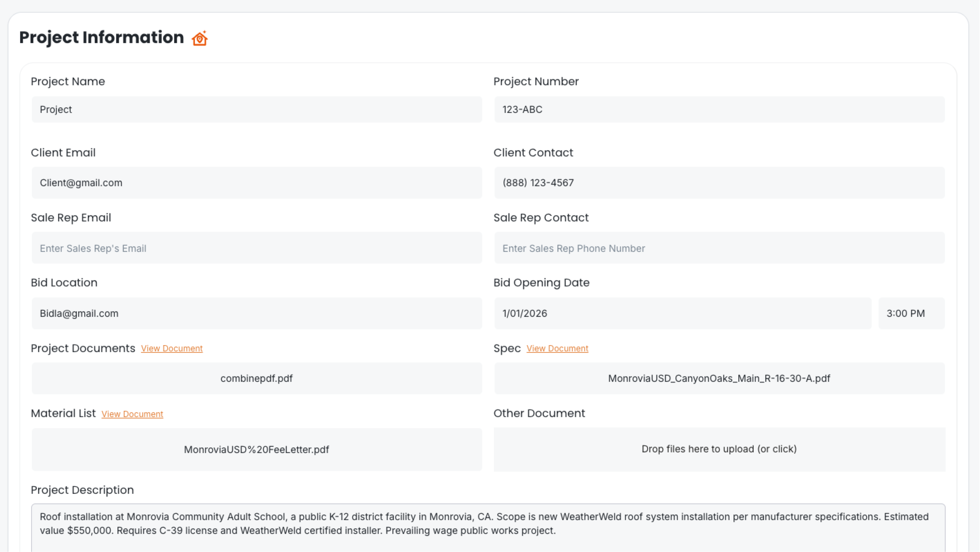The image size is (980, 552).
Task: Click the empty Sale Rep Email field
Action: tap(257, 248)
